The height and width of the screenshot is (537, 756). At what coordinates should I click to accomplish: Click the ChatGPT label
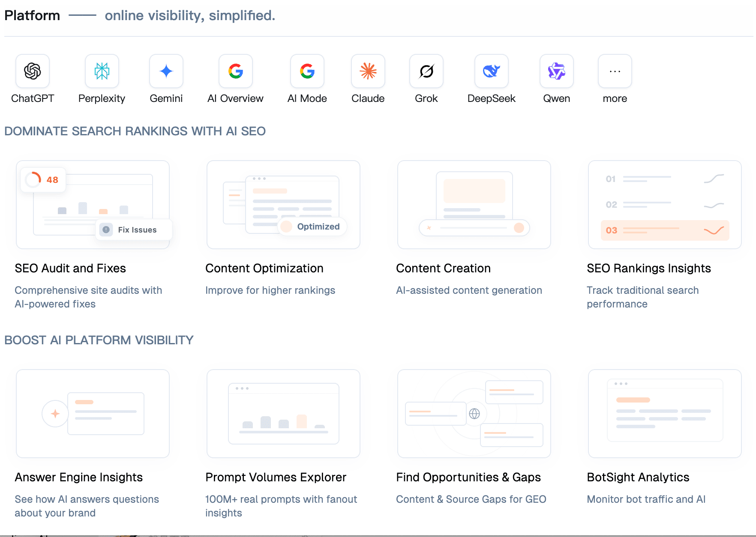[x=33, y=98]
